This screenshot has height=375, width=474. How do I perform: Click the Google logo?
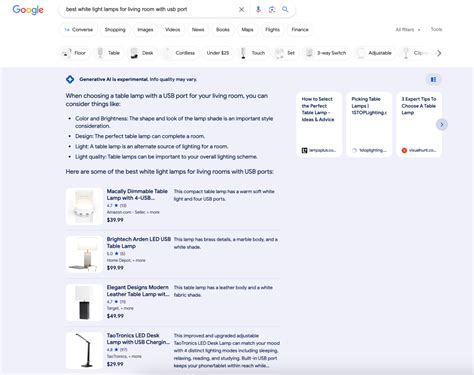click(28, 10)
